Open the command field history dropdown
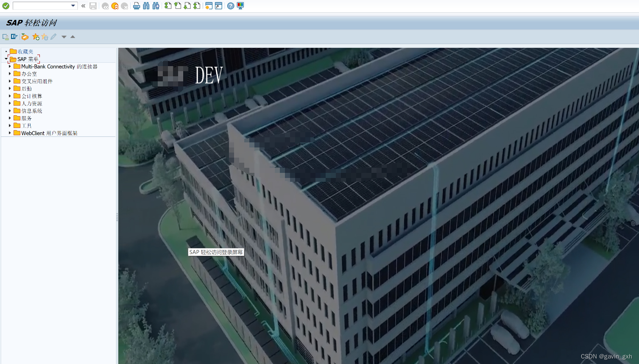This screenshot has width=639, height=364. pos(73,6)
